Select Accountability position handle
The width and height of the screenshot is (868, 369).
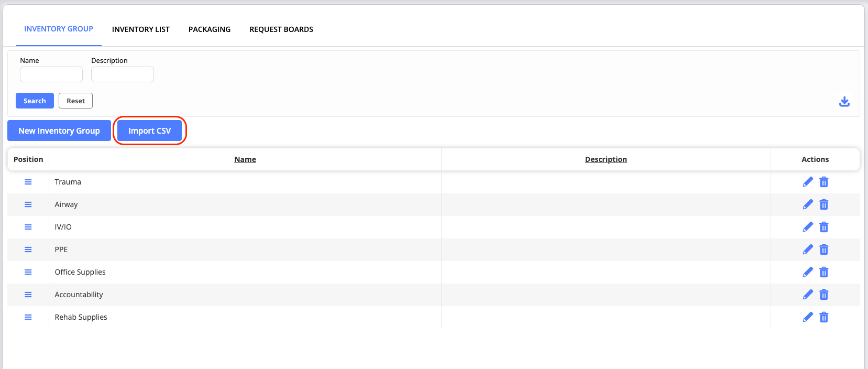(28, 295)
